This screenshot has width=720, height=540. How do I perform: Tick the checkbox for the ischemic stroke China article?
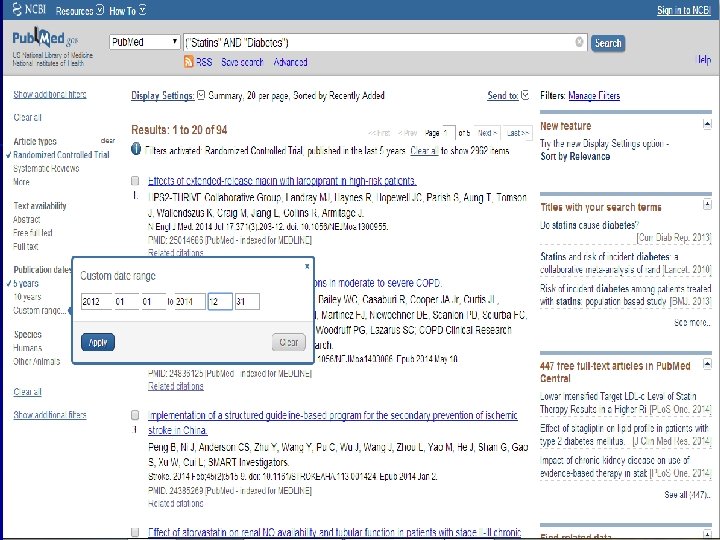tap(135, 415)
